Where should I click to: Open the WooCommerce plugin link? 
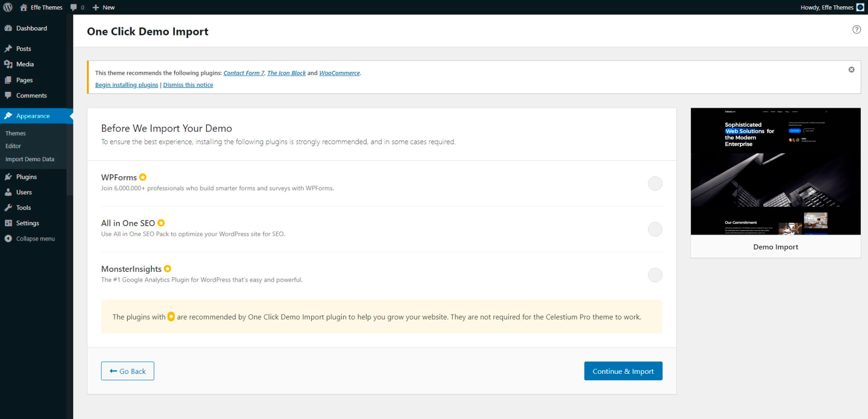(x=339, y=73)
